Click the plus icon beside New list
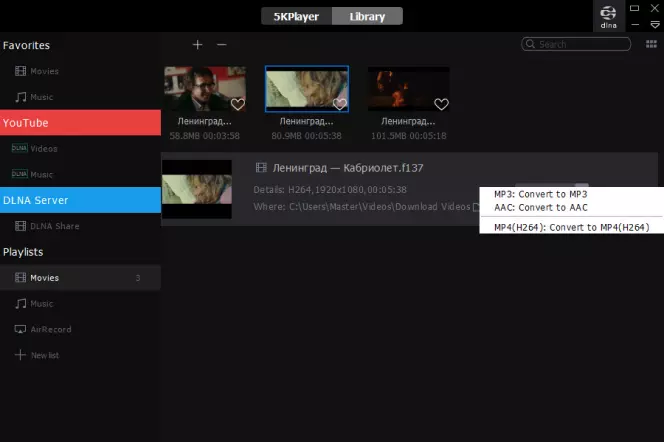664x442 pixels. (x=20, y=355)
